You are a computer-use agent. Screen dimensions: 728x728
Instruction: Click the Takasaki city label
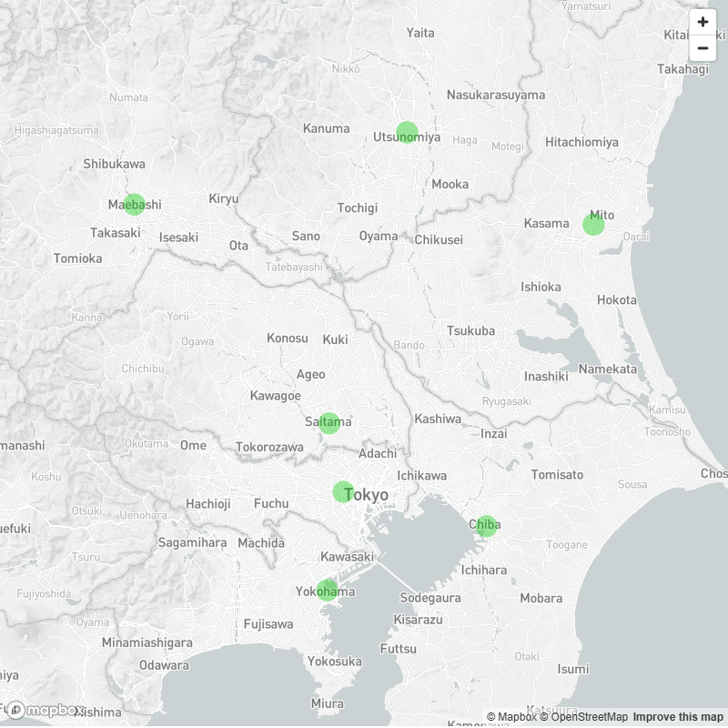[x=116, y=233]
